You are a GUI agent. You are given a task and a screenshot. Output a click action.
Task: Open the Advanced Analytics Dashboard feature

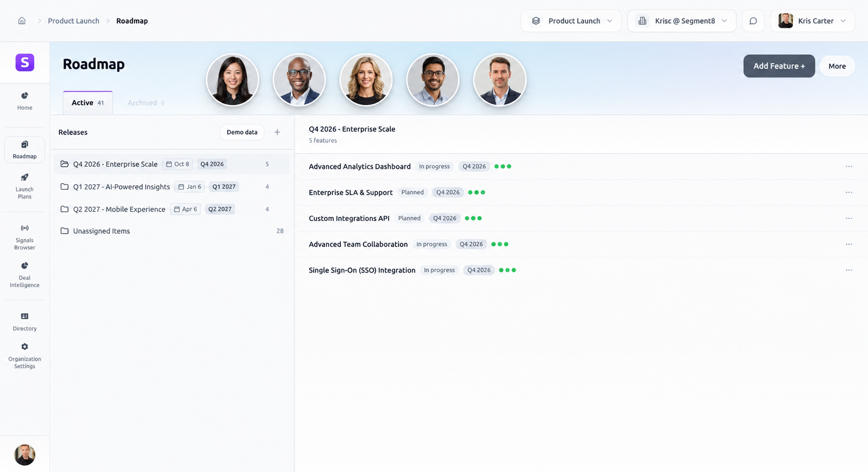point(360,166)
